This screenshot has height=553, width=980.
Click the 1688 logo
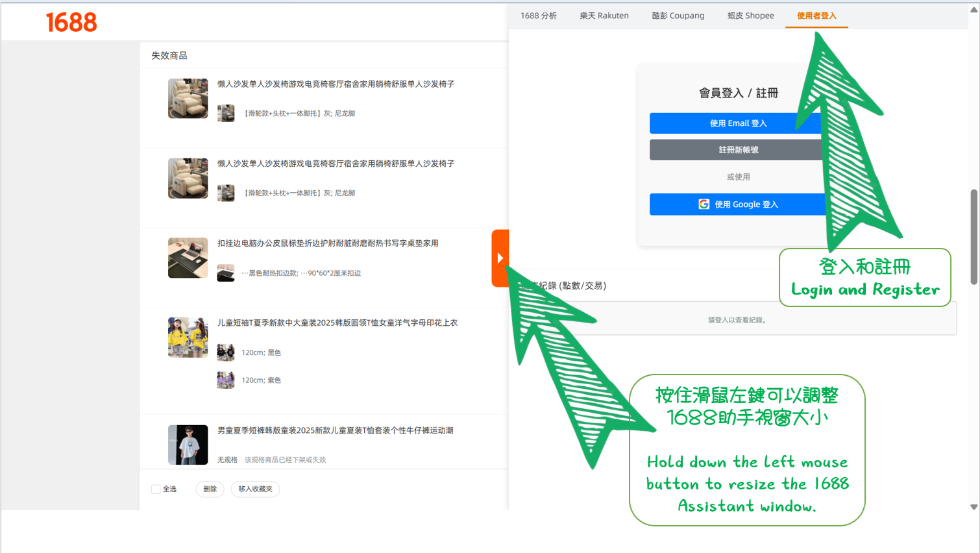[x=71, y=23]
